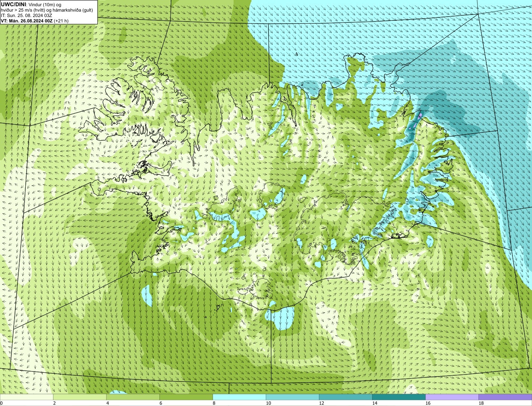Click the 14–16 m/s dark teal legend swatch
This screenshot has height=406, width=532.
[399, 397]
